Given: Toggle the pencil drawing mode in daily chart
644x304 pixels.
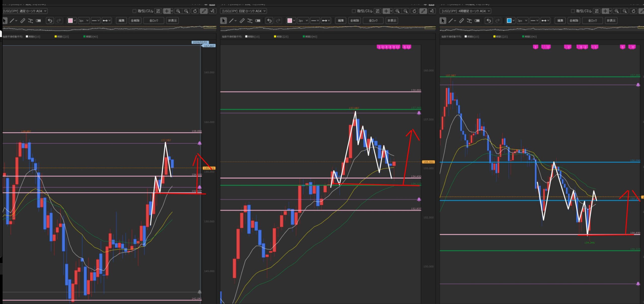Looking at the screenshot, I should pos(423,11).
